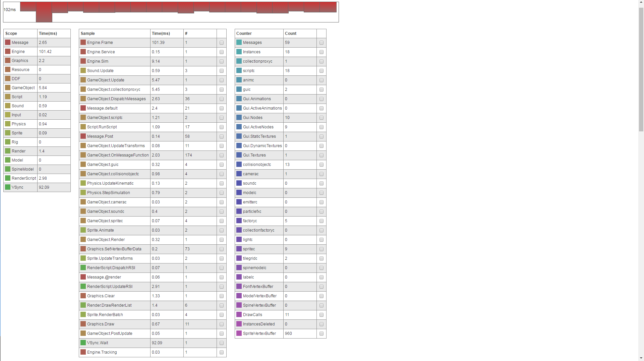Click the SpriteVertexBuffer count 960

[288, 334]
